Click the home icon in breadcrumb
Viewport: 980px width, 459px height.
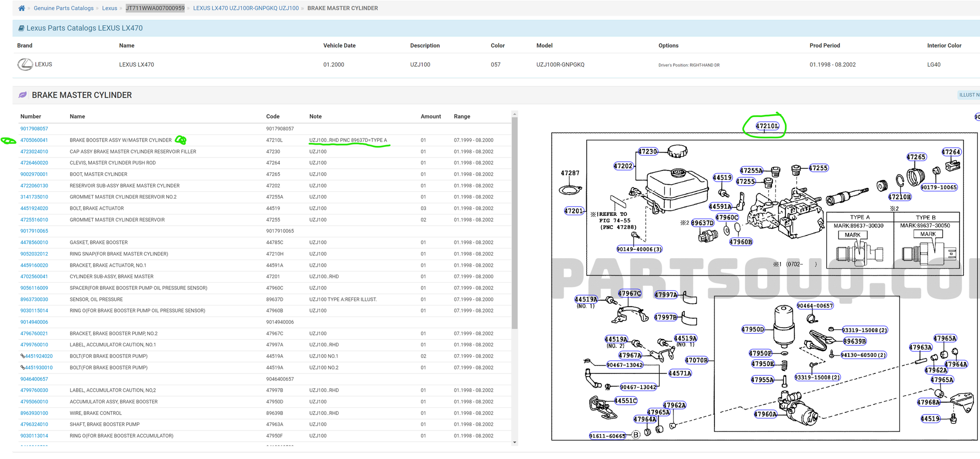(x=21, y=8)
